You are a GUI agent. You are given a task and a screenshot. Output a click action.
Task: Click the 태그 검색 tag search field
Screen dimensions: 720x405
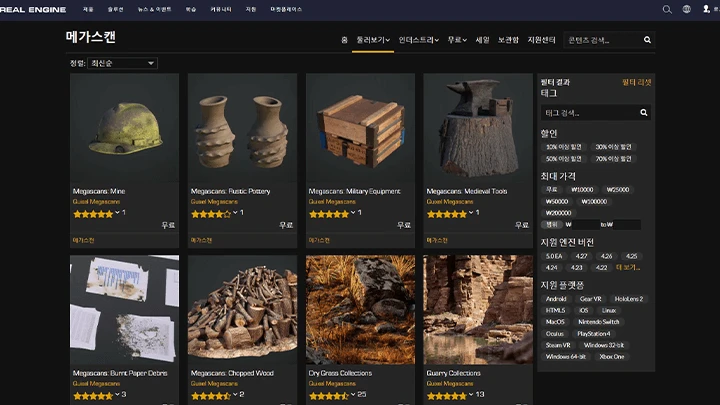click(x=590, y=112)
